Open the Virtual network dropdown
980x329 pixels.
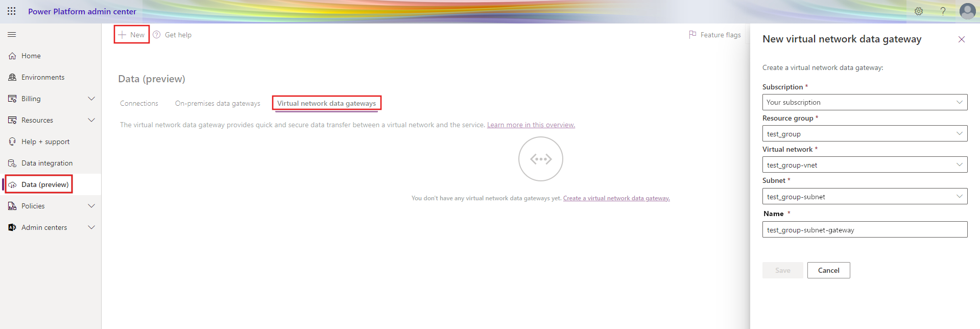tap(864, 165)
